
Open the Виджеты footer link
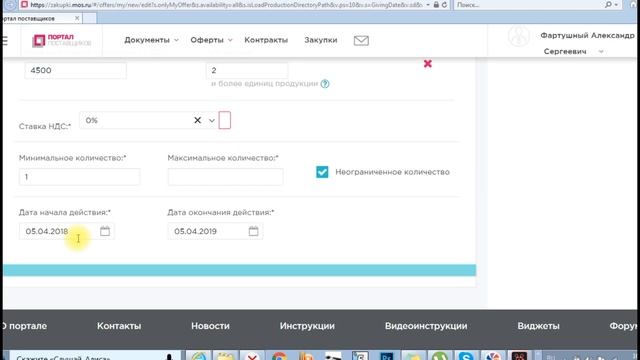pos(538,326)
